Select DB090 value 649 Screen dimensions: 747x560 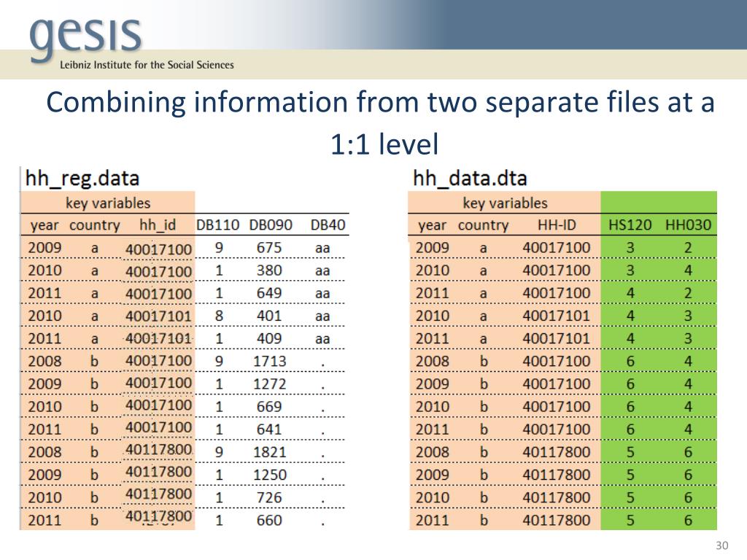269,293
